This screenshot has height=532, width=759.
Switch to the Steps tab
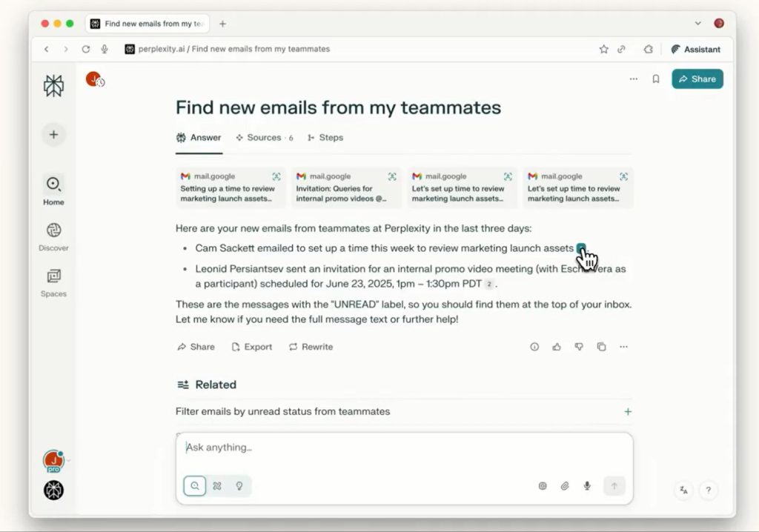325,138
